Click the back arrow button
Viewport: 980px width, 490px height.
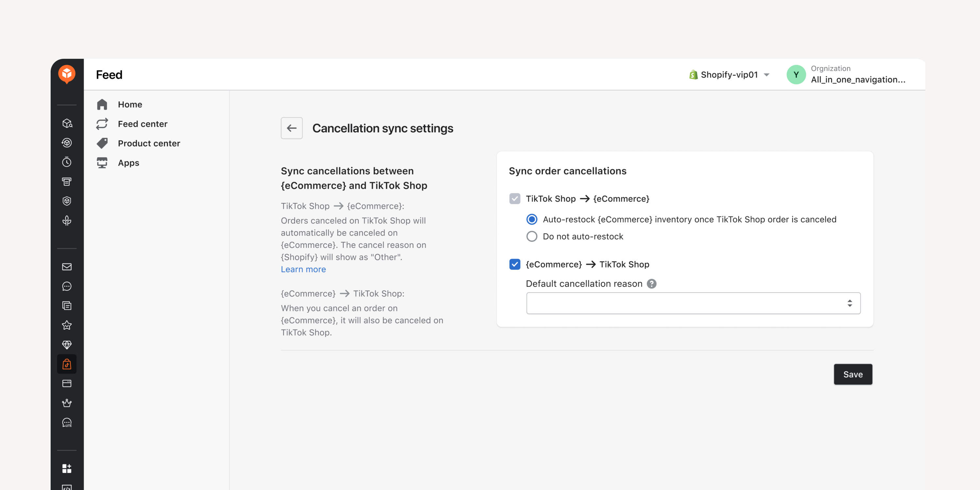coord(292,128)
